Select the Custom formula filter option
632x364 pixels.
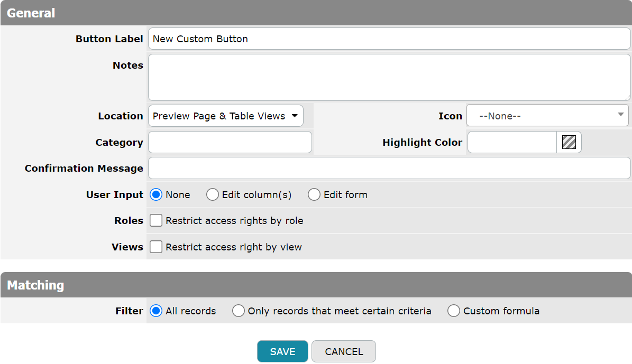(x=454, y=311)
